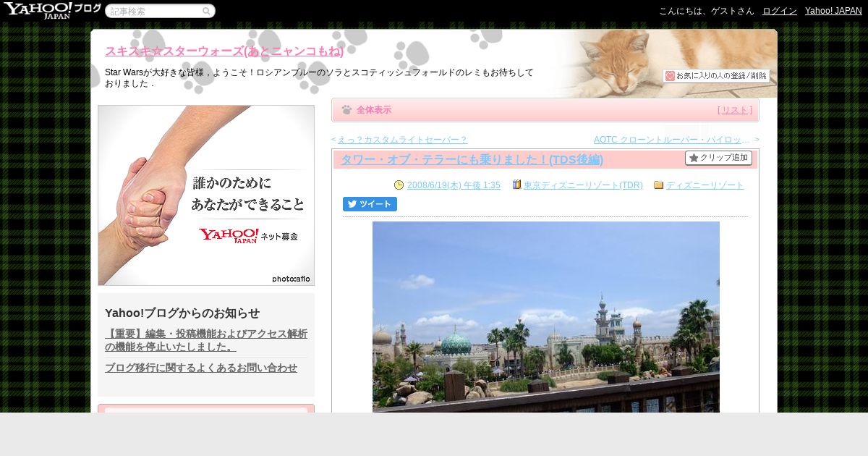Open the Yahoo! JAPAN top link
This screenshot has width=868, height=456.
(x=833, y=11)
